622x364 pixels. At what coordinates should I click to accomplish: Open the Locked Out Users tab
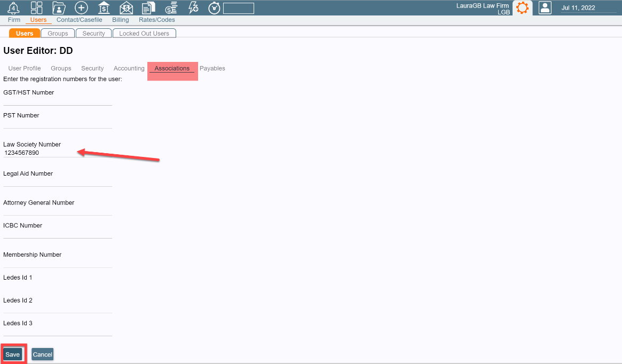point(144,33)
